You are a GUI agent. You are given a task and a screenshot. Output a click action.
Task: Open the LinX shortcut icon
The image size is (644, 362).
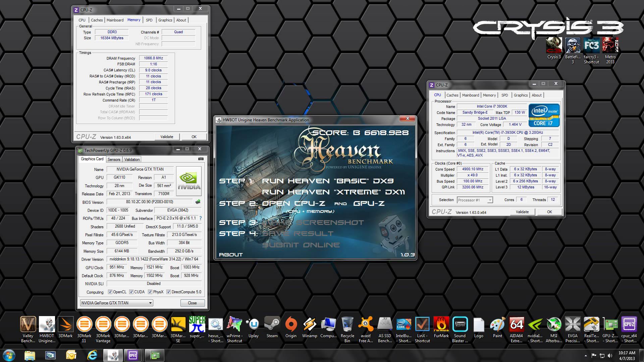pyautogui.click(x=422, y=329)
